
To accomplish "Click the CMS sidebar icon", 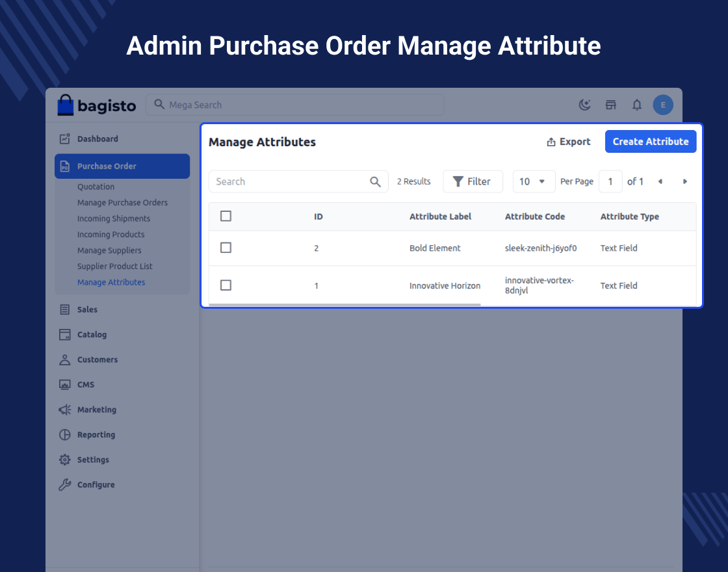I will [65, 385].
